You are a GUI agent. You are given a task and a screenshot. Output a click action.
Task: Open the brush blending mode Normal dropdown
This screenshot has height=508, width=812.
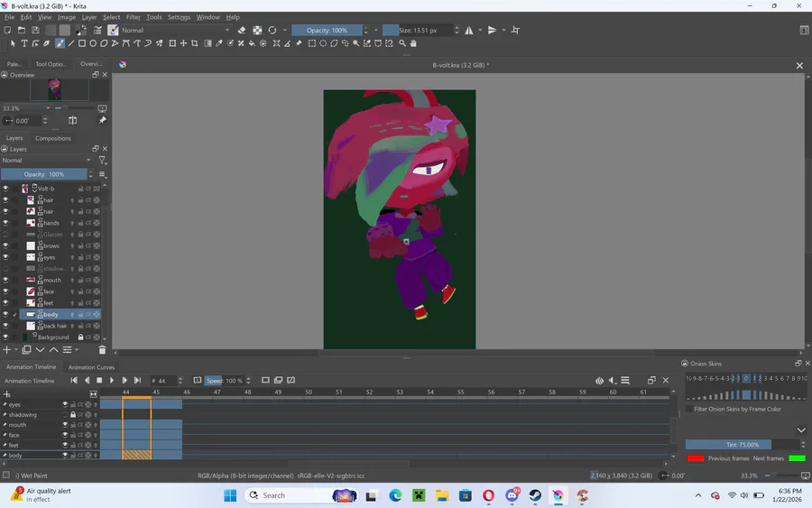175,30
